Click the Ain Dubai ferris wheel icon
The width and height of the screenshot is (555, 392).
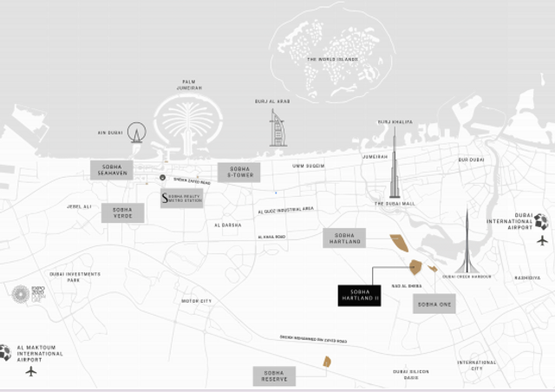(137, 133)
